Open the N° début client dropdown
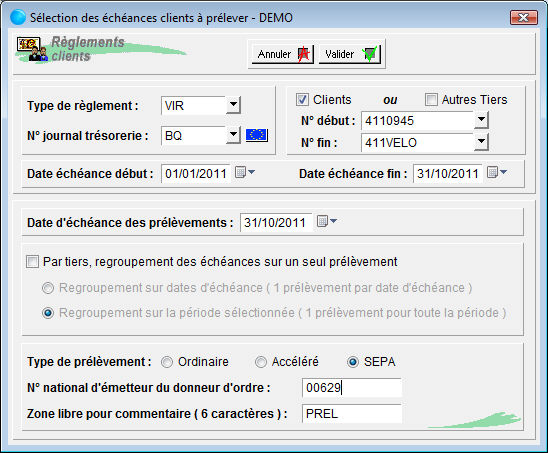 click(x=481, y=120)
